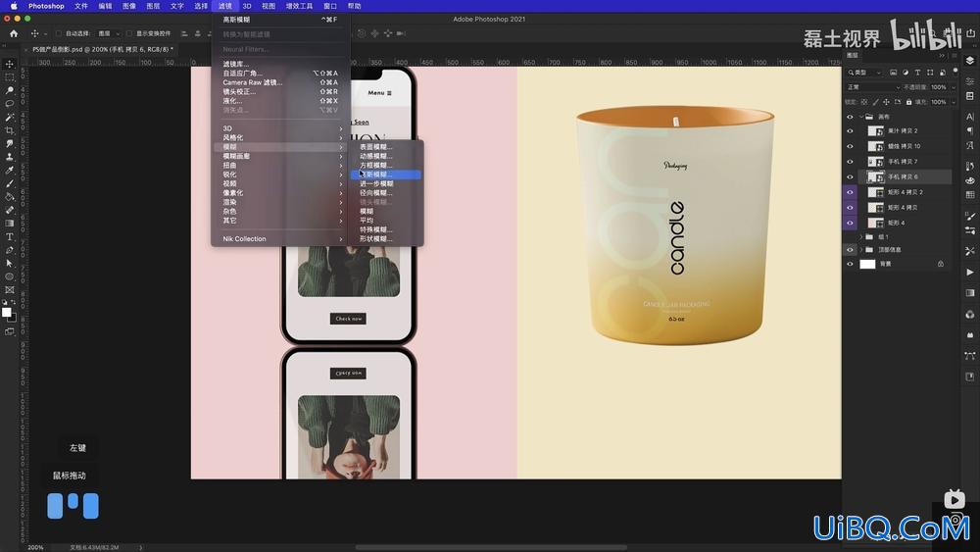The width and height of the screenshot is (980, 552).
Task: Hide the 背景 layer
Action: pos(850,264)
